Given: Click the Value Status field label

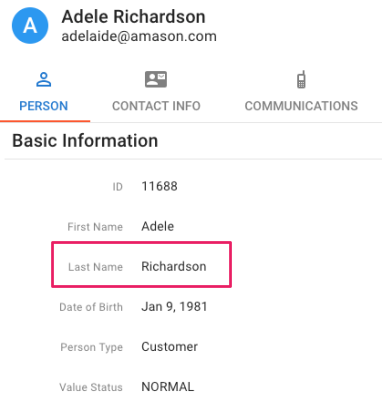Looking at the screenshot, I should tap(91, 387).
